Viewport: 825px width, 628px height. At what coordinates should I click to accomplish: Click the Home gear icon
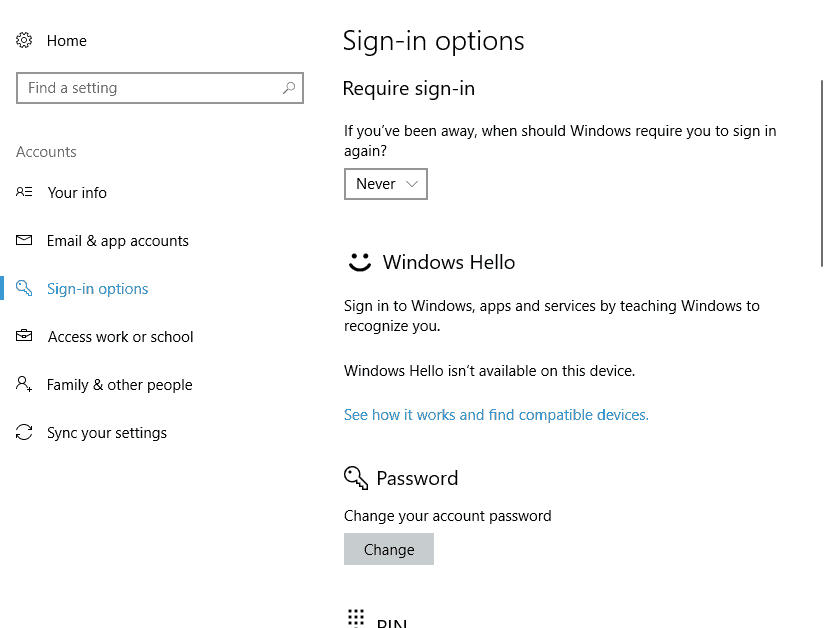pyautogui.click(x=24, y=40)
